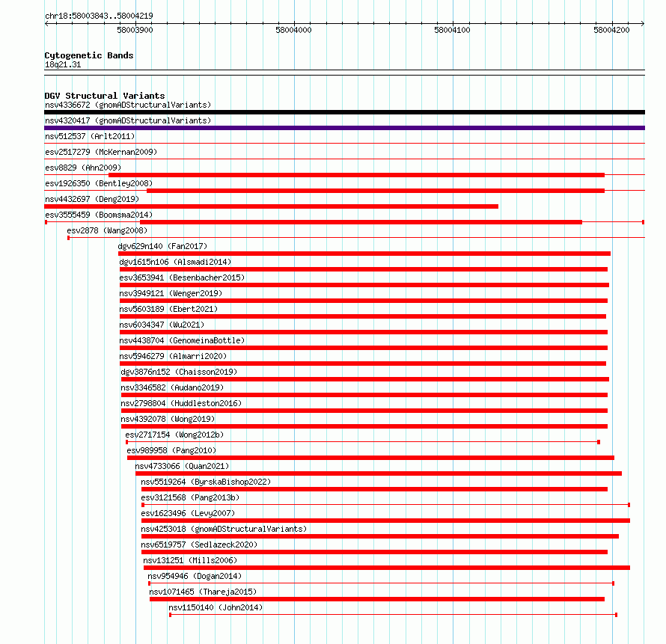Open esv3121568 (Pang2013b) label
The image size is (666, 644).
(x=190, y=497)
